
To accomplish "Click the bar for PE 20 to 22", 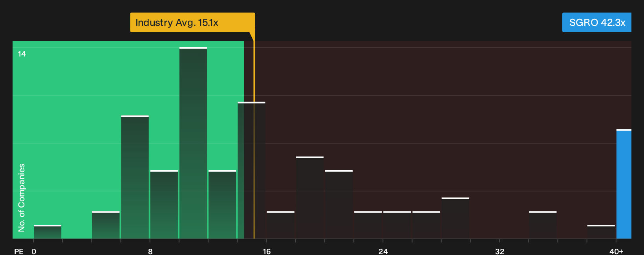I will 339,204.
